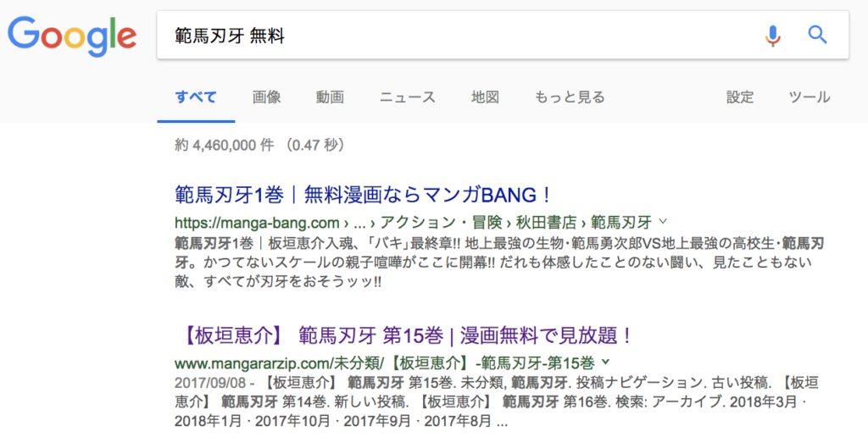This screenshot has width=868, height=448.
Task: Open the 地図 tab
Action: click(x=486, y=97)
